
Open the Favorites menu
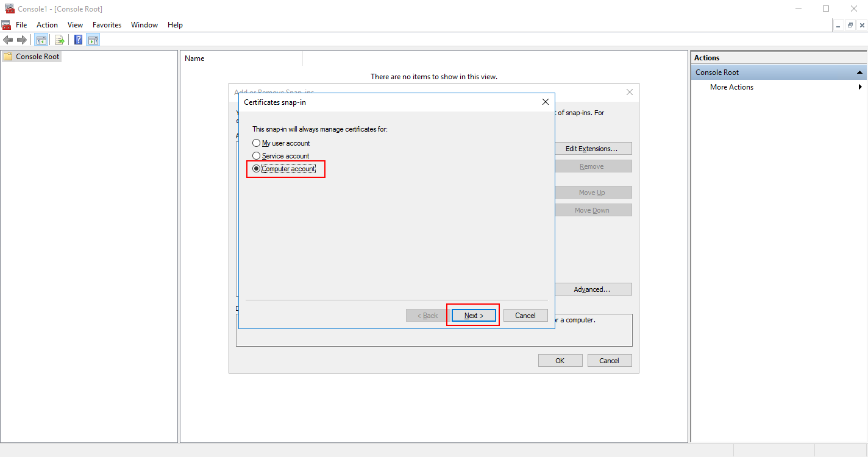tap(107, 24)
